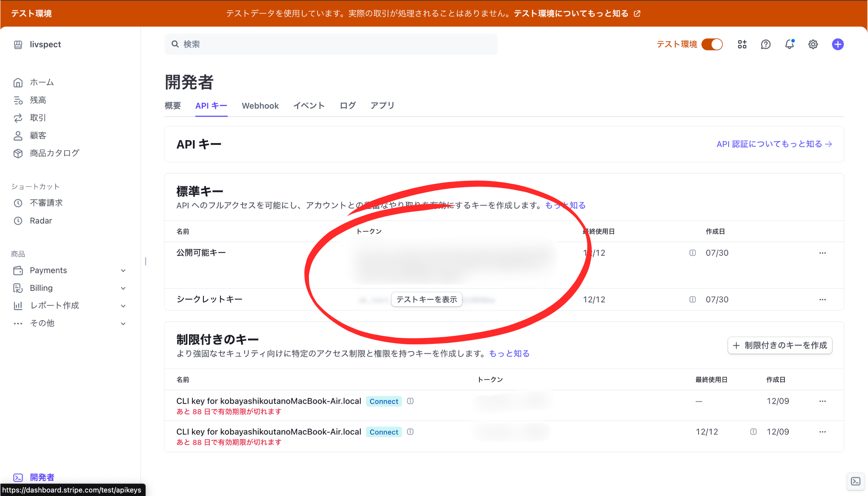Click the テストキーを表示 button
The image size is (868, 496).
(x=426, y=299)
